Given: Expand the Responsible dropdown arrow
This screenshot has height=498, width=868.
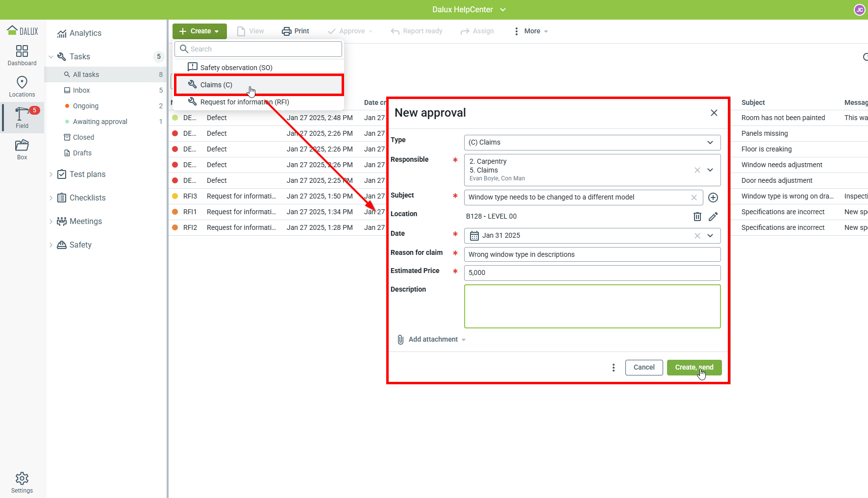Looking at the screenshot, I should [x=710, y=170].
